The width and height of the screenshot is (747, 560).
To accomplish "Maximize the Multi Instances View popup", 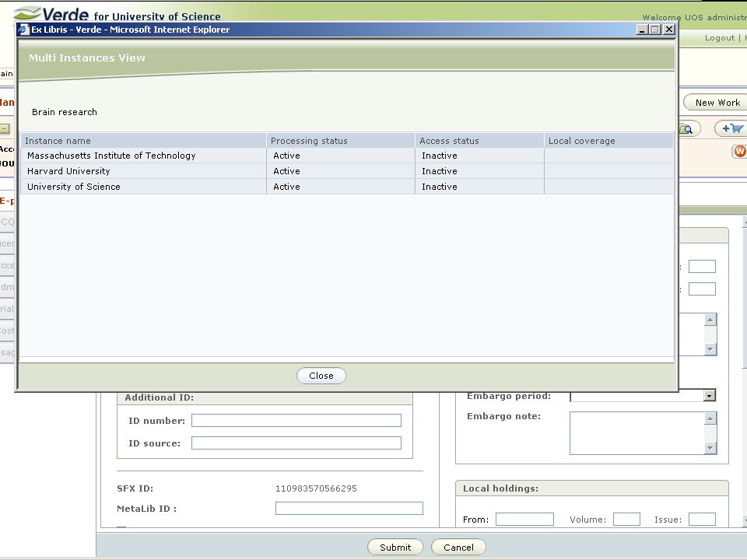I will (x=655, y=30).
